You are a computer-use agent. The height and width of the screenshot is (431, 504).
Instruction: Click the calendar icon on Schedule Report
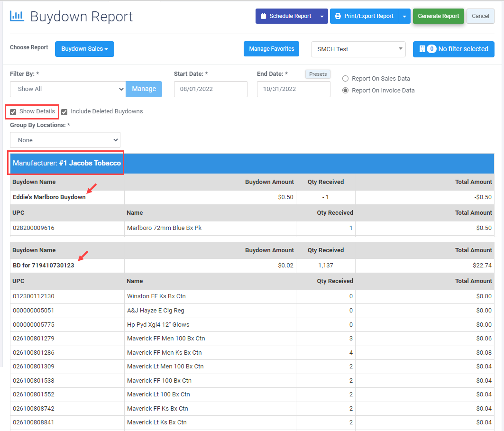[x=263, y=16]
